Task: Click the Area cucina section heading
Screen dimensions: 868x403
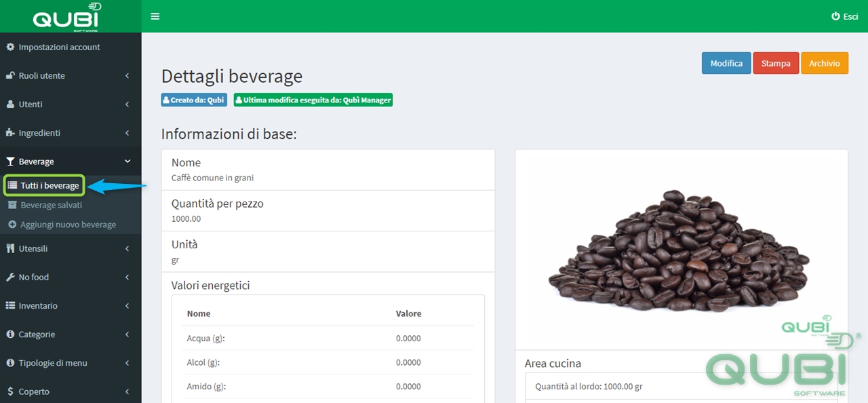Action: [553, 363]
